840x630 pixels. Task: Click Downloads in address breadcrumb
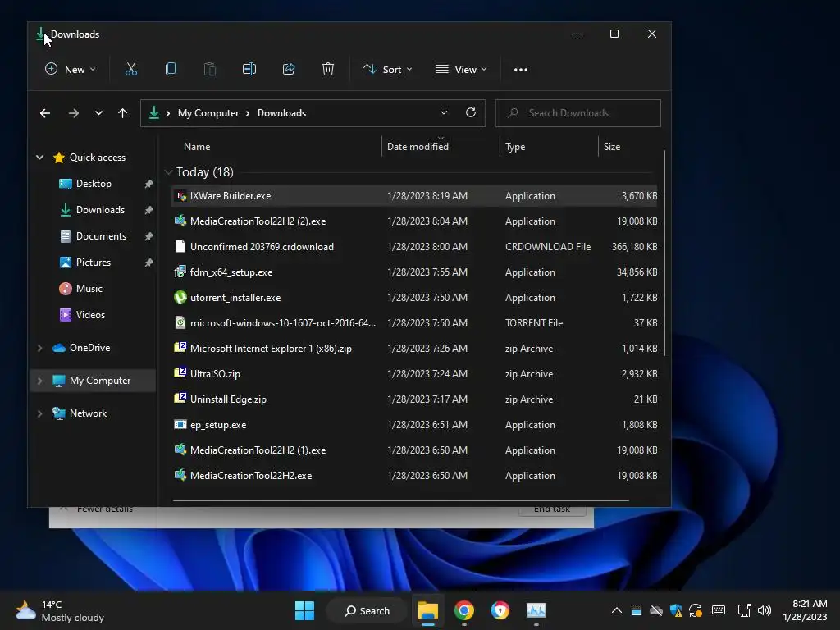coord(282,113)
